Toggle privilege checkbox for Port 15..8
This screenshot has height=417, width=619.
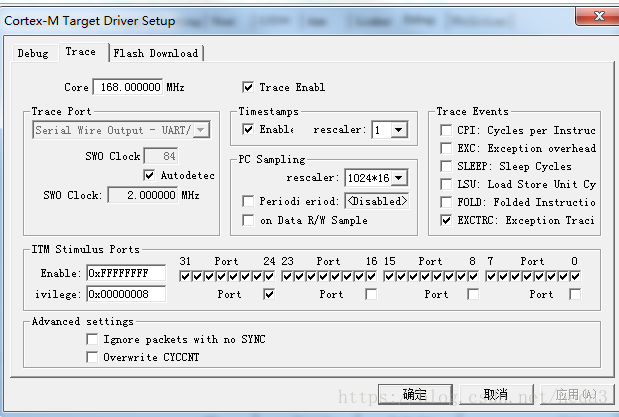tap(473, 294)
